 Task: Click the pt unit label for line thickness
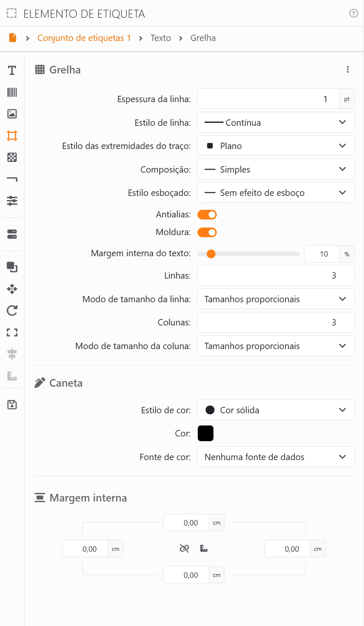[347, 99]
